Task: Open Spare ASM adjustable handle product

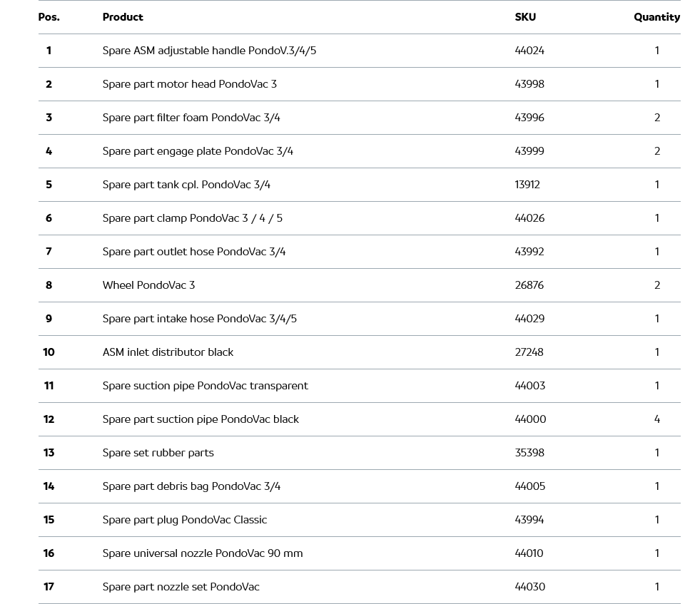Action: point(209,51)
